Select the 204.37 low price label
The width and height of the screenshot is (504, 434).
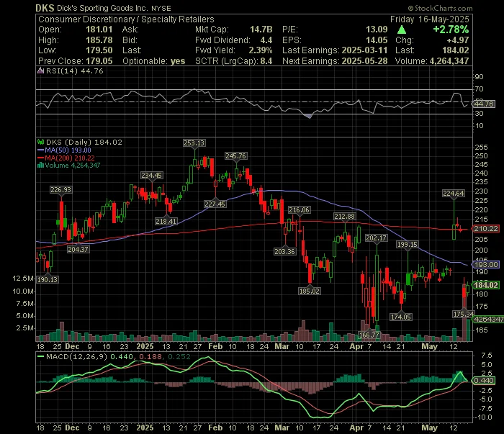78,249
